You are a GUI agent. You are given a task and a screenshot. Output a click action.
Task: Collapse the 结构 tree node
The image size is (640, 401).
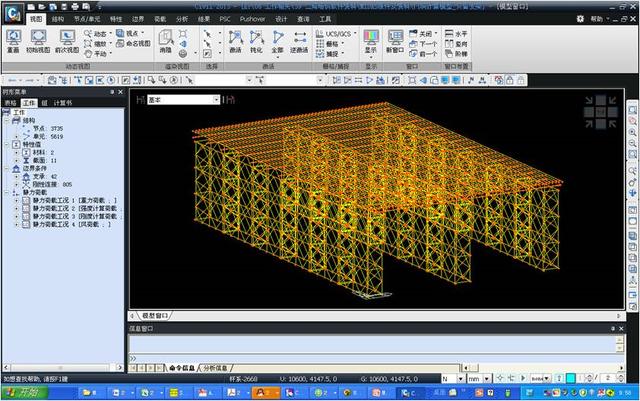pyautogui.click(x=7, y=120)
